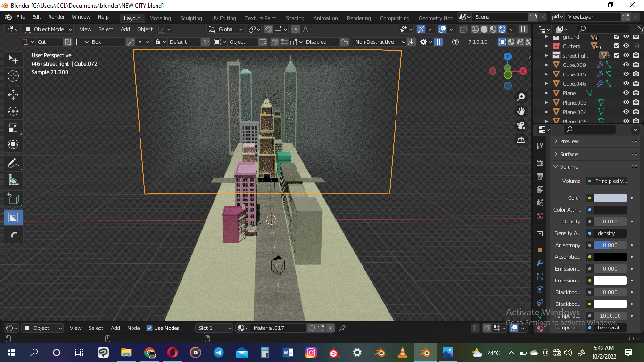Open Google Chrome from the taskbar
The image size is (644, 362).
[x=149, y=353]
